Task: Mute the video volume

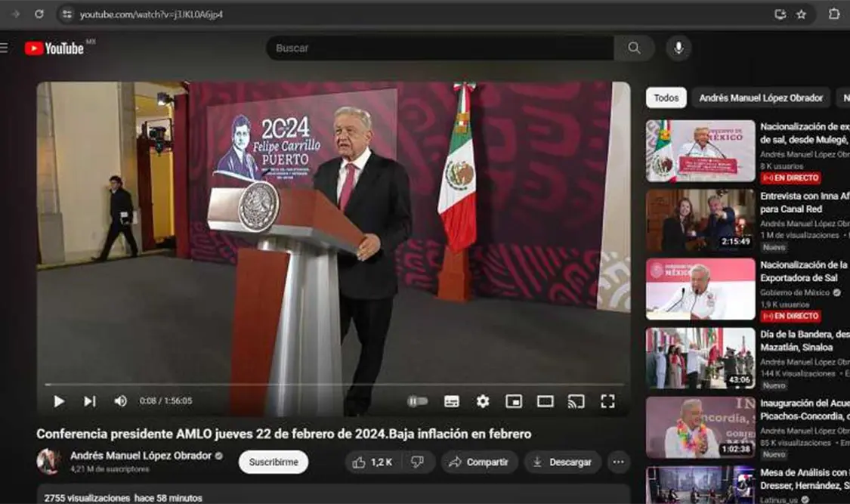Action: tap(120, 401)
